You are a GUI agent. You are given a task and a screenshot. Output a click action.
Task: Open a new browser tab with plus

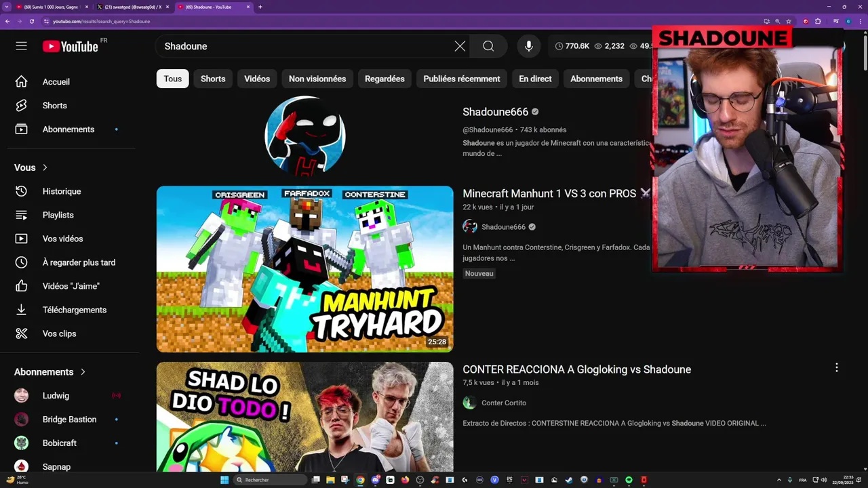(x=260, y=7)
